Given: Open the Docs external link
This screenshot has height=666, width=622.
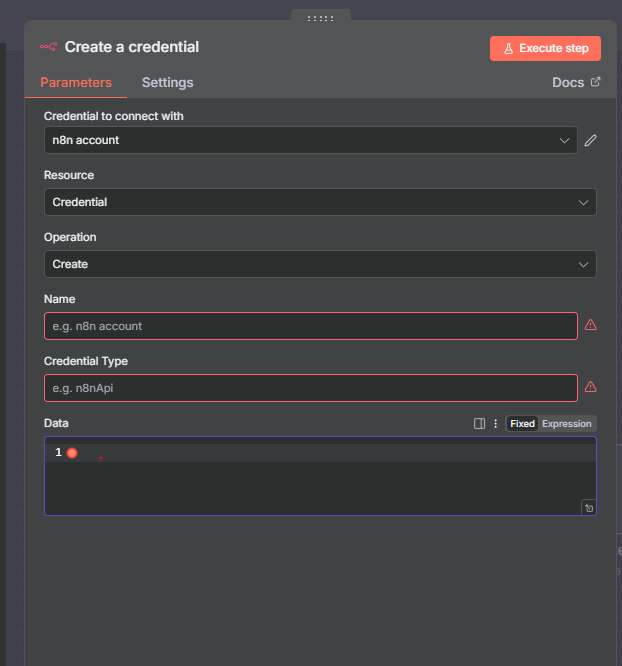Looking at the screenshot, I should pyautogui.click(x=576, y=83).
